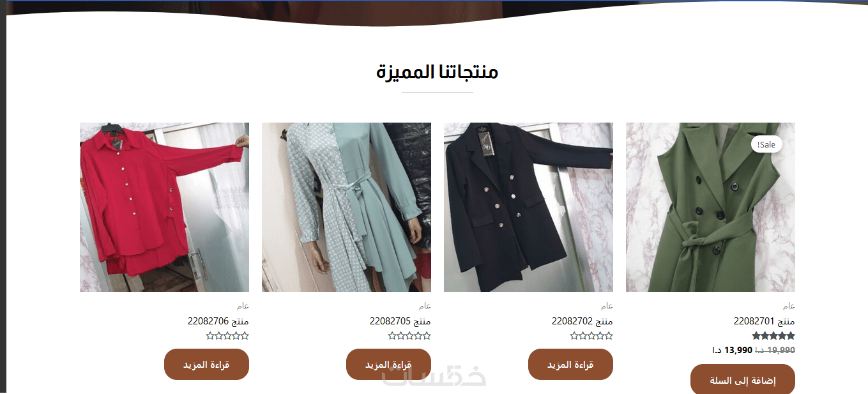Viewport: 868px width, 394px height.
Task: Rate product 22082702 using its star icons
Action: [x=591, y=336]
